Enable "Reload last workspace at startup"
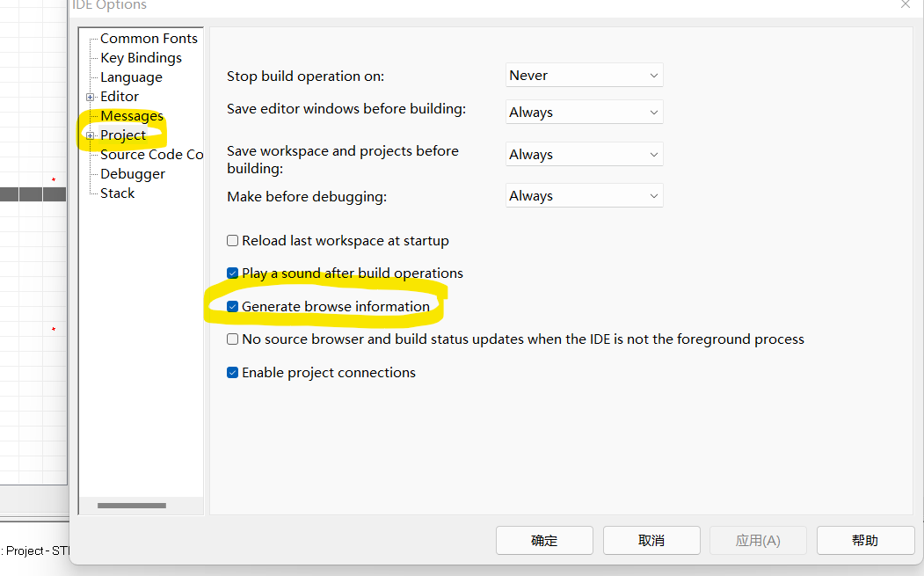This screenshot has width=924, height=576. click(232, 240)
